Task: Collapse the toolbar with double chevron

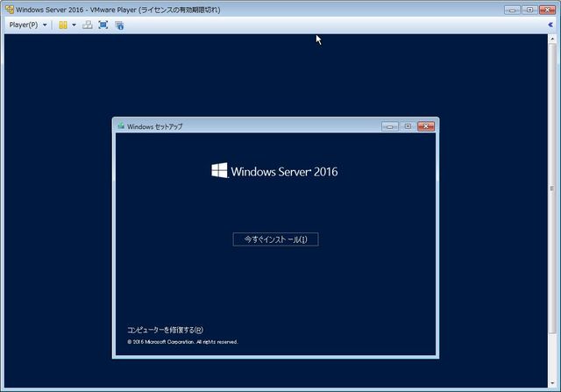Action: [x=550, y=25]
